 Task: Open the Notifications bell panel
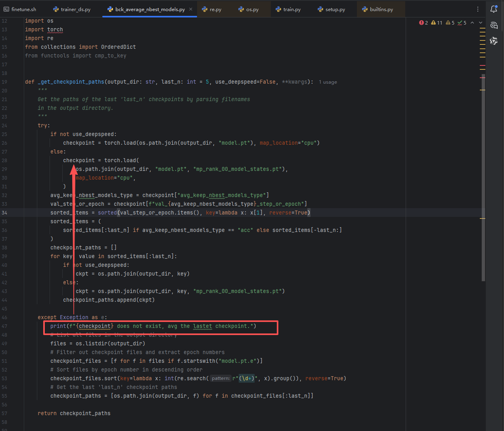coord(494,9)
